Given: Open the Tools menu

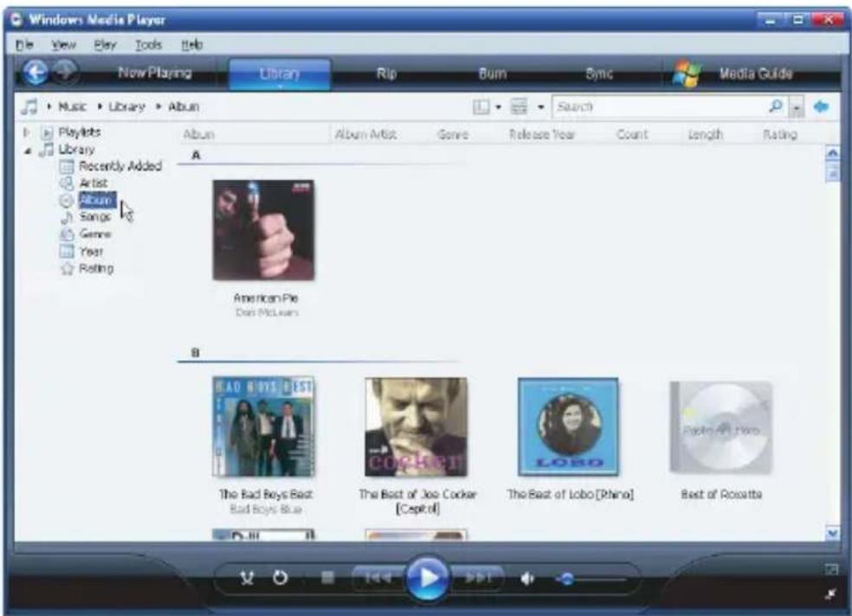Looking at the screenshot, I should point(148,45).
